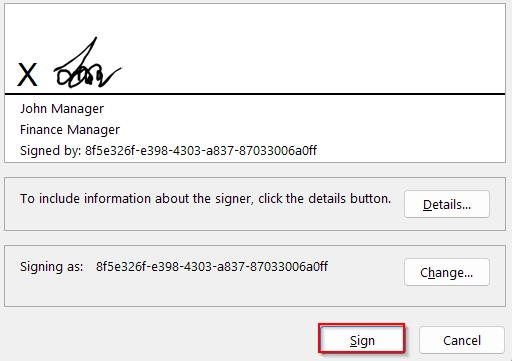Click the 'Signed by:' label

tap(50, 151)
